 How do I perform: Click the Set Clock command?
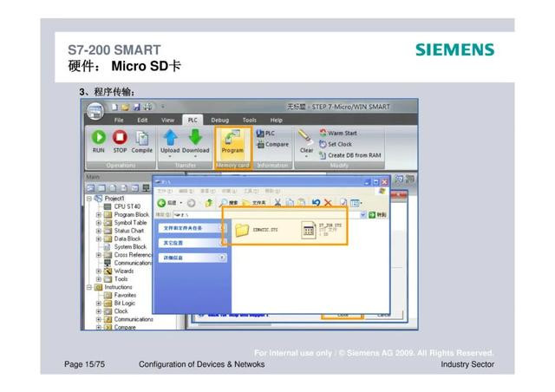click(x=336, y=144)
